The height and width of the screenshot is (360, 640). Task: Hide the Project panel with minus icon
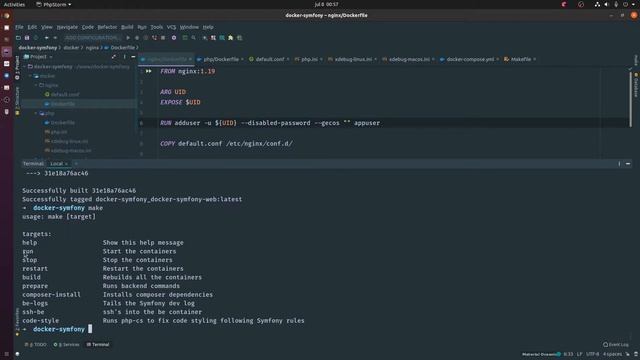pos(133,57)
